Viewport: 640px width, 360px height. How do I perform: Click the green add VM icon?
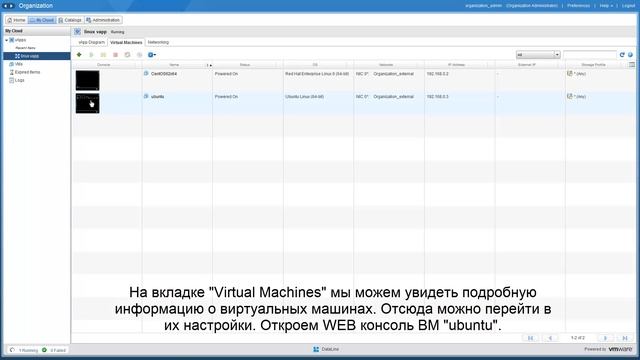point(79,55)
